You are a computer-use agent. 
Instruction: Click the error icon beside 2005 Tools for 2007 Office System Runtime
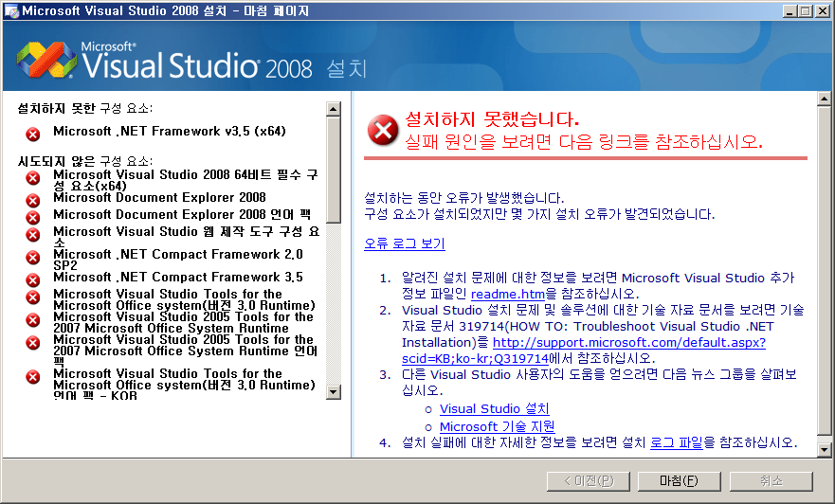pyautogui.click(x=33, y=320)
